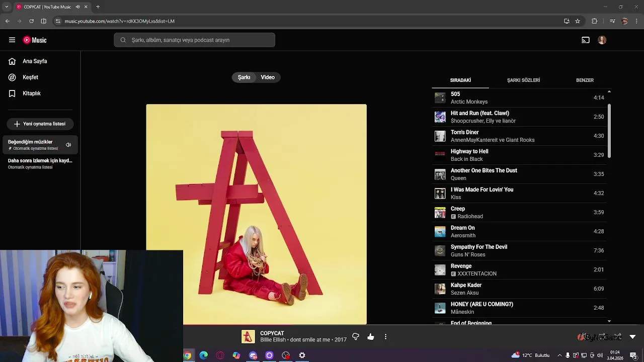Open the tab search dropdown
This screenshot has width=644, height=362.
(x=7, y=7)
